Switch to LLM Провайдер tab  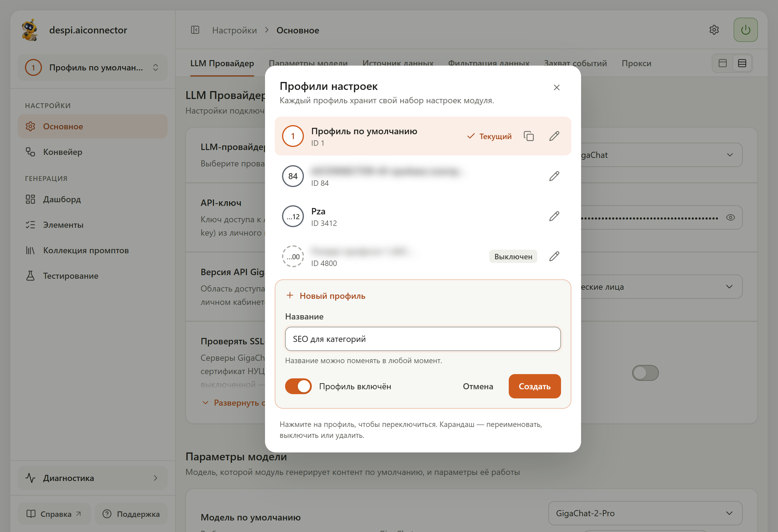(x=222, y=63)
